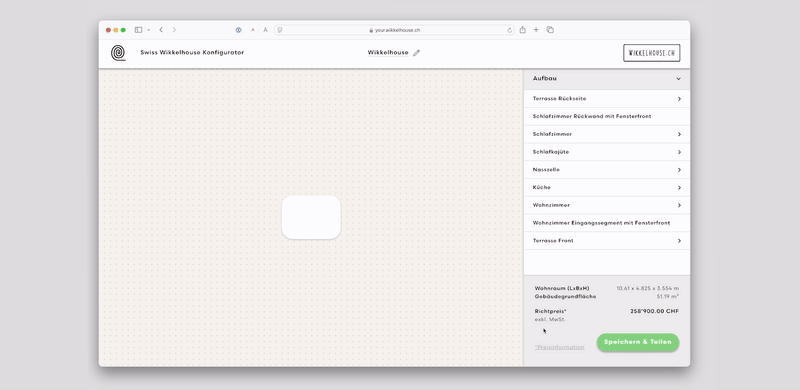Click the Wikkelhouse spiral logo

point(118,53)
